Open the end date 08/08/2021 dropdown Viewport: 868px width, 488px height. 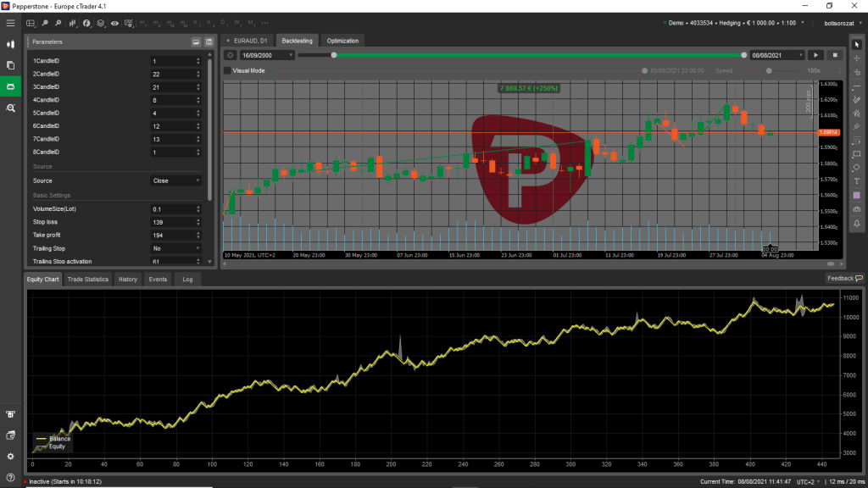pos(776,55)
